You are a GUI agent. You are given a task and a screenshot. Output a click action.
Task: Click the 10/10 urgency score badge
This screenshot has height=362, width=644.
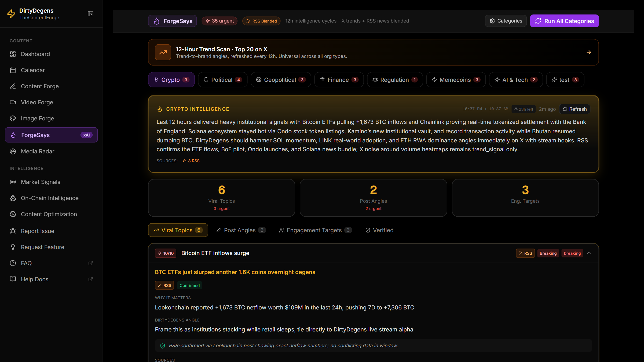(x=166, y=253)
